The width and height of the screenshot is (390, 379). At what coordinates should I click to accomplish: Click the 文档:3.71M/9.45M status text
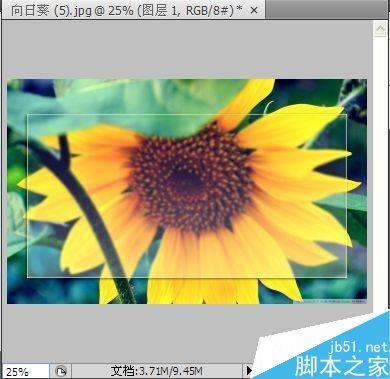coord(156,371)
